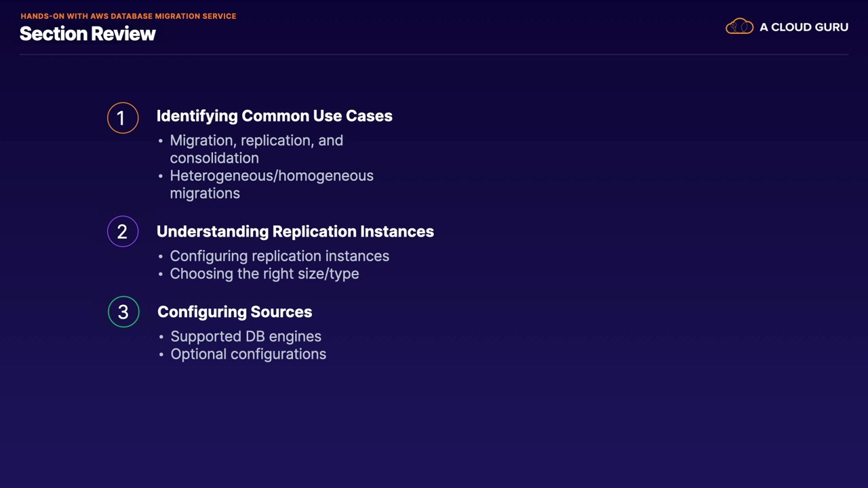
Task: Click the bullet dot before "Supported DB engines"
Action: (x=161, y=337)
